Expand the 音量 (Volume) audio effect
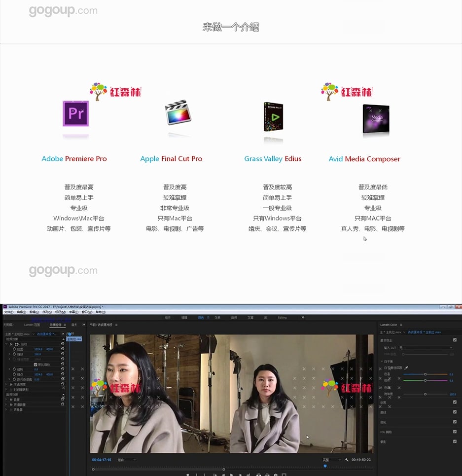This screenshot has height=476, width=462. pos(6,400)
